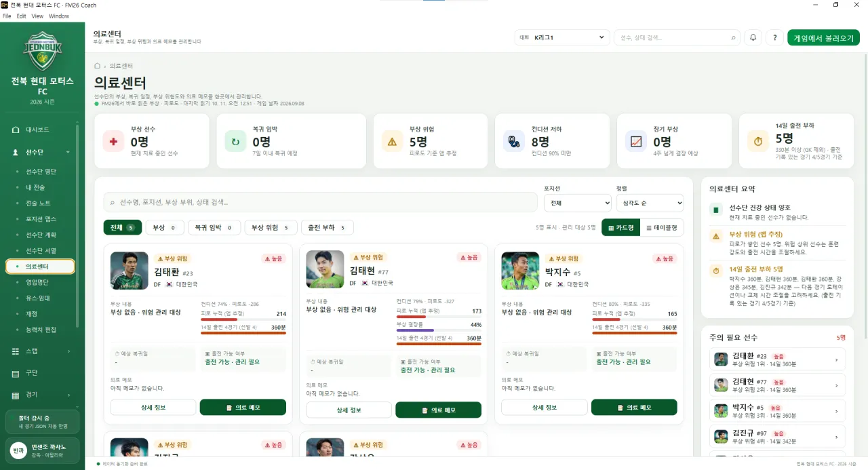Screen dimensions: 868x470
Task: Click the 선수명, 포지션 filter search field
Action: 320,202
